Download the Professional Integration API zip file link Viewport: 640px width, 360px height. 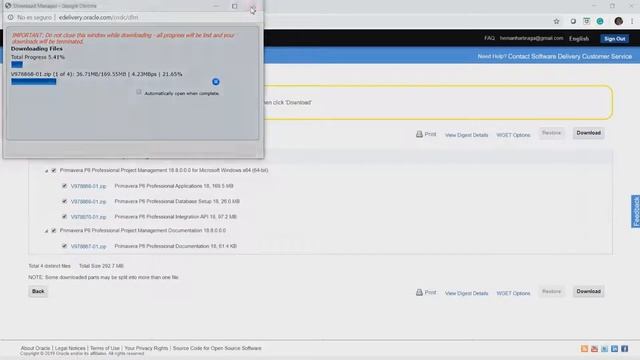pos(88,217)
